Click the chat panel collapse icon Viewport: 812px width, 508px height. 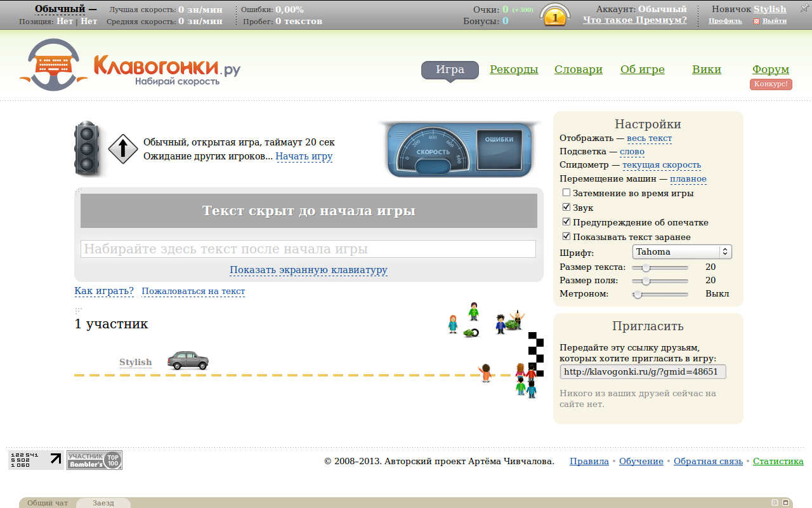point(775,502)
